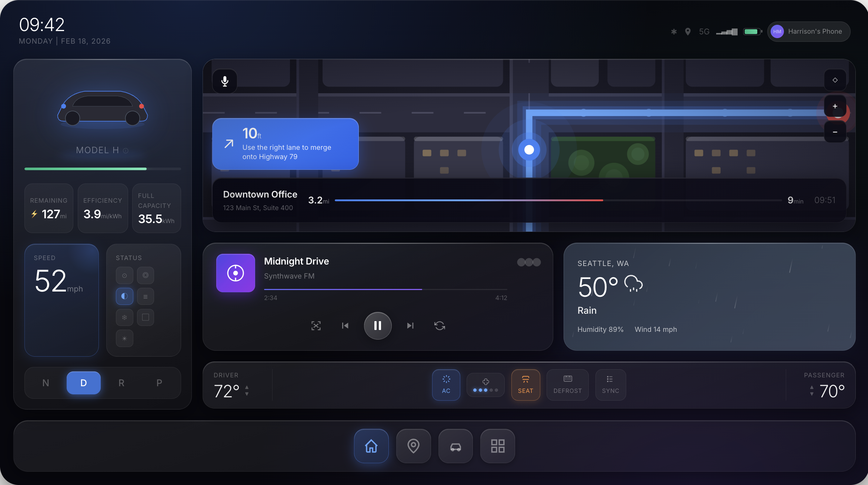Toggle the highlighted headlight status button
This screenshot has height=485, width=868.
(x=124, y=296)
